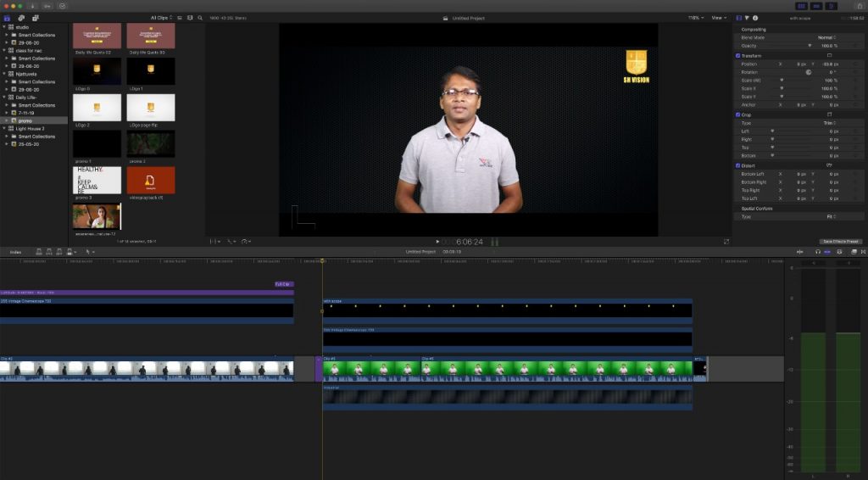Click the browser search magnifier icon
The width and height of the screenshot is (868, 480).
click(x=200, y=17)
